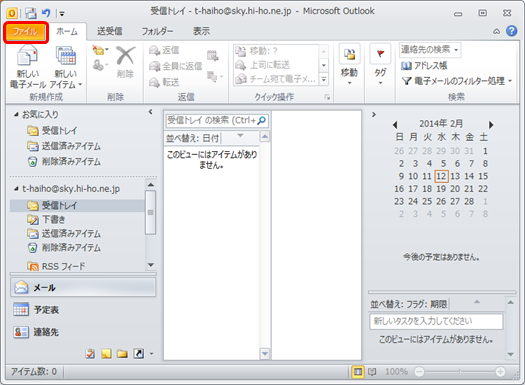This screenshot has width=525, height=385.
Task: Click Undo in the Quick Access toolbar
Action: click(x=46, y=13)
